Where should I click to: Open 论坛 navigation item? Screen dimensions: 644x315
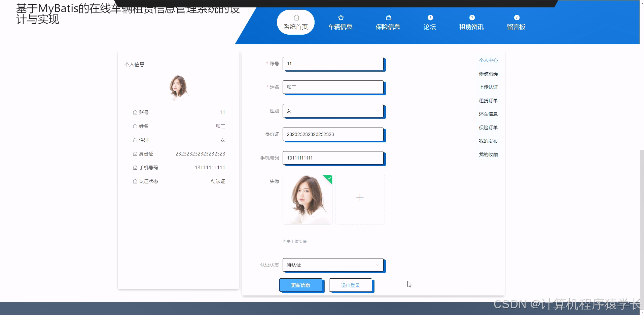(430, 22)
